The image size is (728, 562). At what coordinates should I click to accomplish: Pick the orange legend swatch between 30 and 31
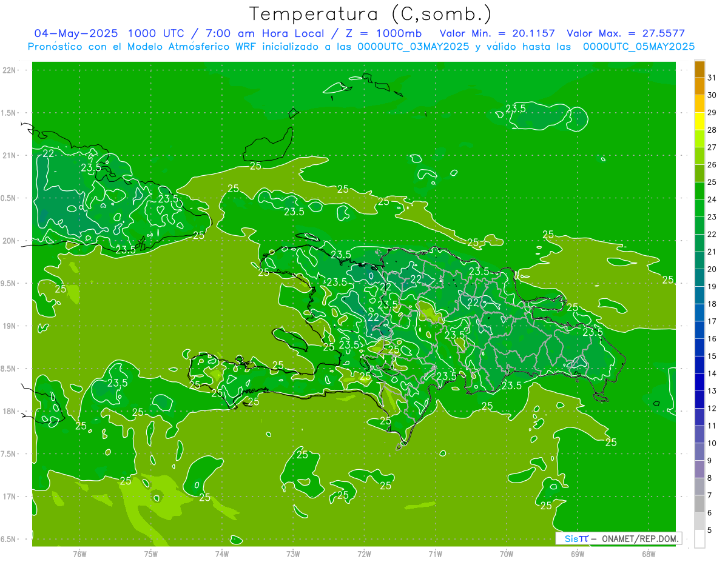pos(699,86)
